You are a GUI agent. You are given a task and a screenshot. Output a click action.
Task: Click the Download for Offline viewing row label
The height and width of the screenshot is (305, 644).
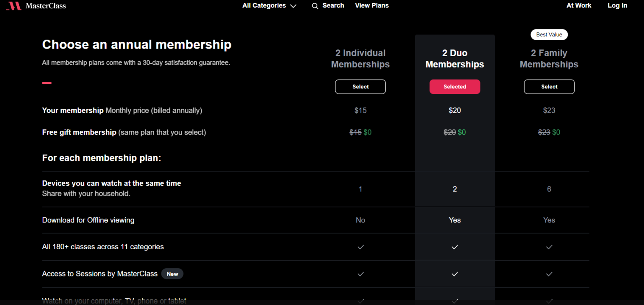point(88,220)
